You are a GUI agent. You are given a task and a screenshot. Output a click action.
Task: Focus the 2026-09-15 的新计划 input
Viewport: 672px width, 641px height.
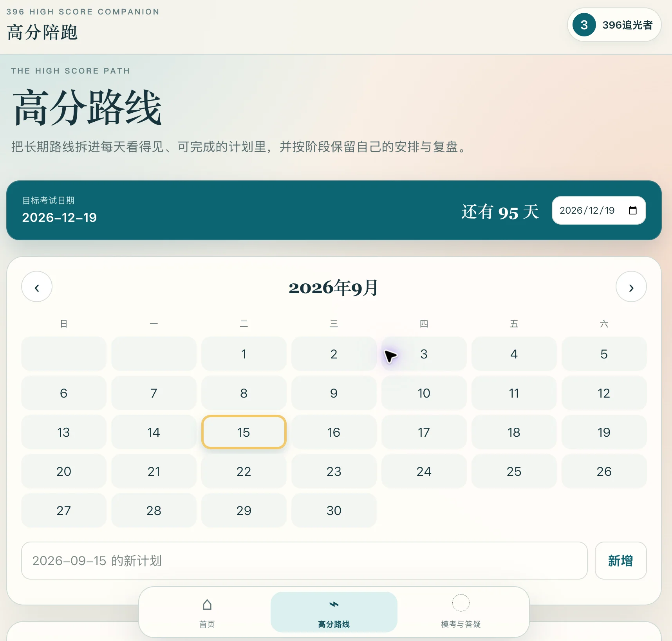(304, 560)
